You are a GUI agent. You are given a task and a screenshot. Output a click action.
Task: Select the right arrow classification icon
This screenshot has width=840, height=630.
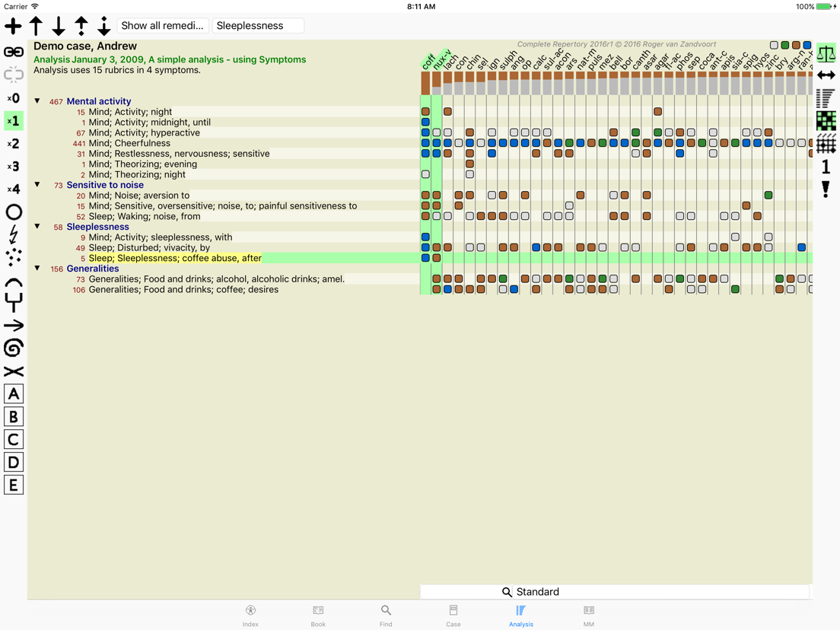pyautogui.click(x=14, y=325)
